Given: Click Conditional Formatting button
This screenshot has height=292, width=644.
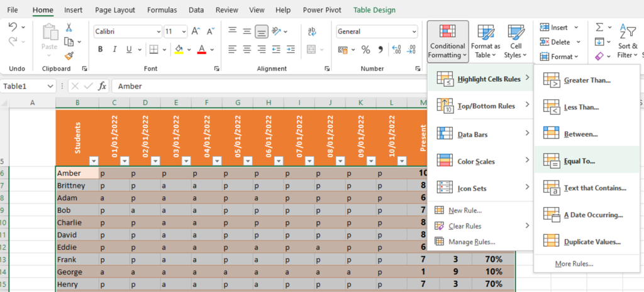Looking at the screenshot, I should point(448,42).
